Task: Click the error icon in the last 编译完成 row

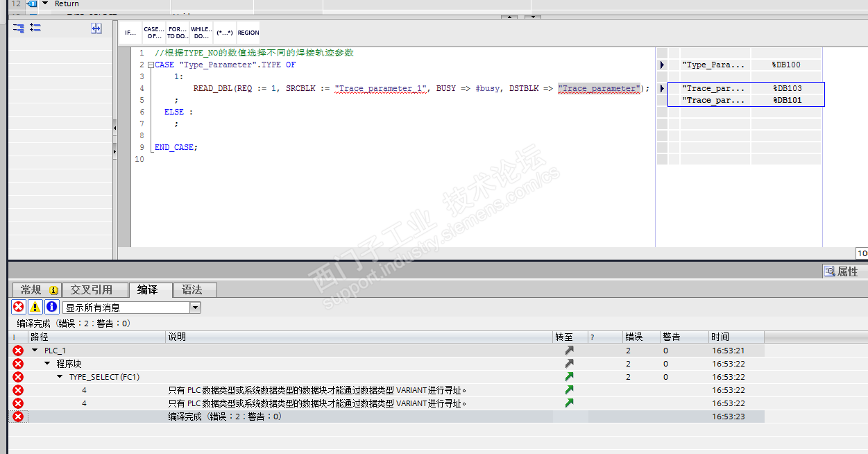Action: 18,417
